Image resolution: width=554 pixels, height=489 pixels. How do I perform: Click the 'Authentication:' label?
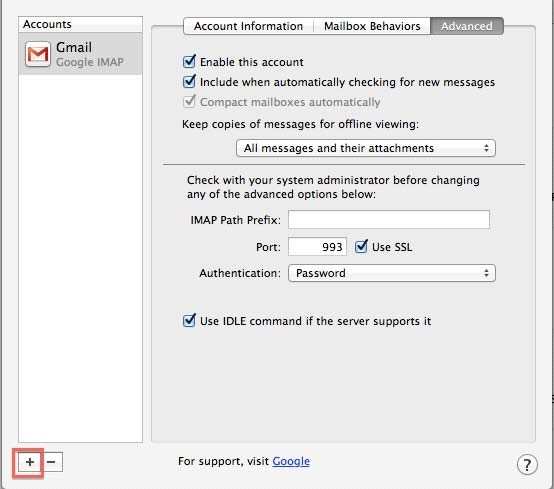tap(240, 273)
